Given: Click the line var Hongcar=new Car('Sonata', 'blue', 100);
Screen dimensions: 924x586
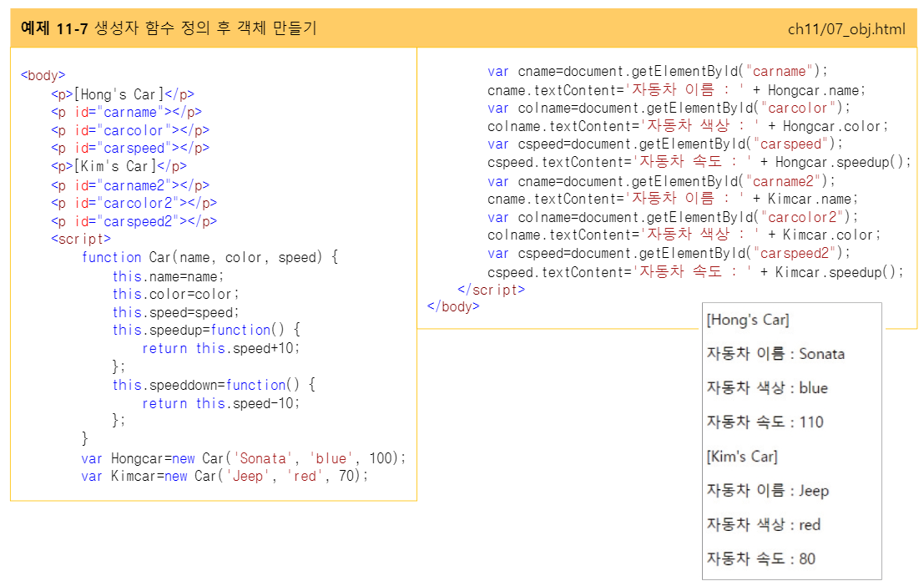Looking at the screenshot, I should point(244,458).
